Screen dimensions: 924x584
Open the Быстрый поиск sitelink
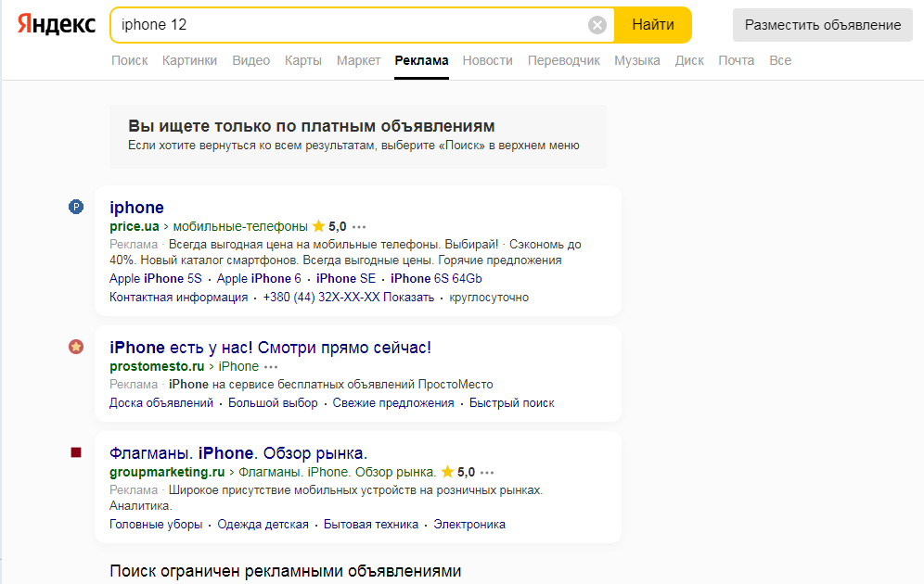511,403
